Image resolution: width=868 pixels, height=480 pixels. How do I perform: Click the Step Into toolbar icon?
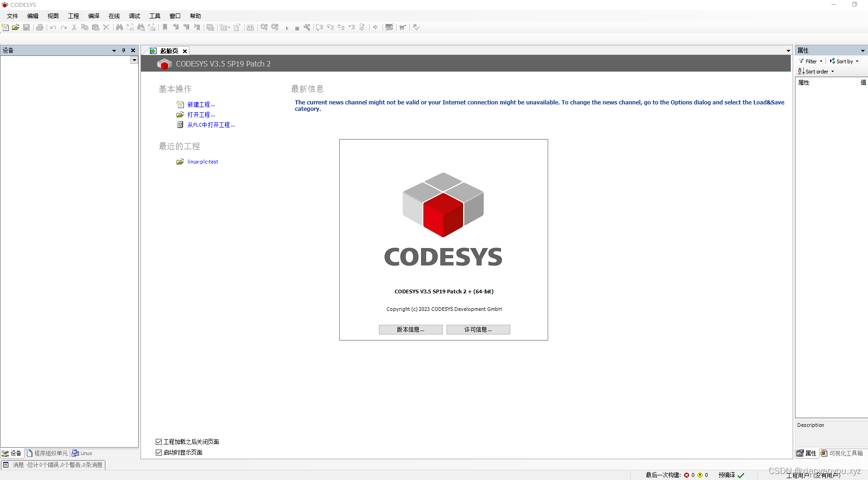(x=330, y=27)
